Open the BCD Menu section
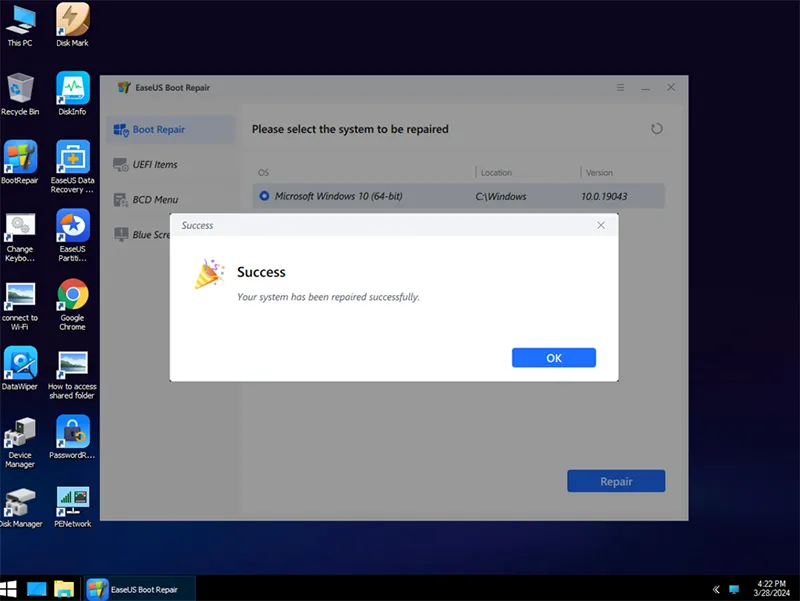This screenshot has height=601, width=800. 155,199
